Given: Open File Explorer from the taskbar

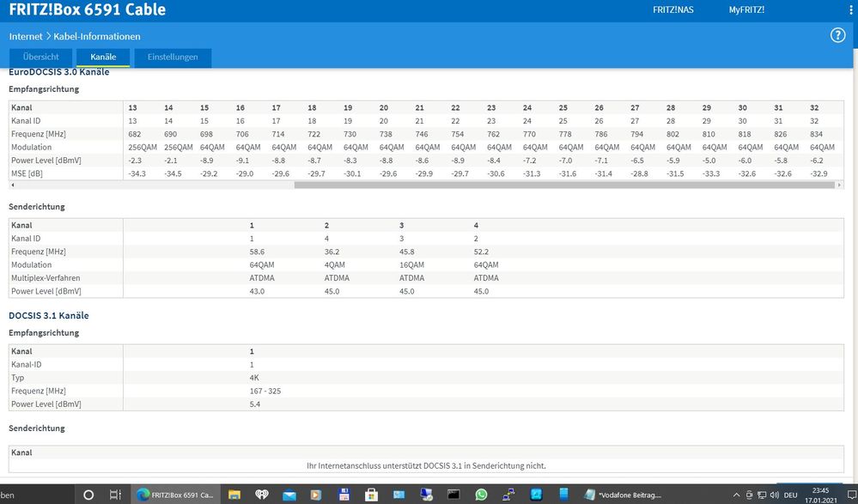Looking at the screenshot, I should click(234, 495).
